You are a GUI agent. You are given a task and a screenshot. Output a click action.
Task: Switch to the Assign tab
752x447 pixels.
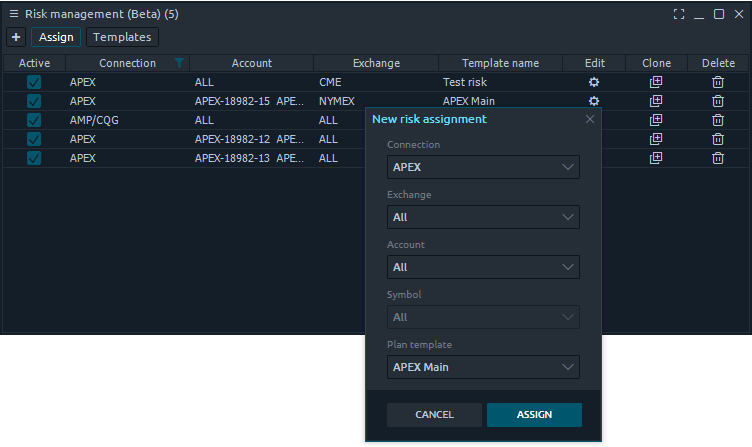click(x=56, y=37)
